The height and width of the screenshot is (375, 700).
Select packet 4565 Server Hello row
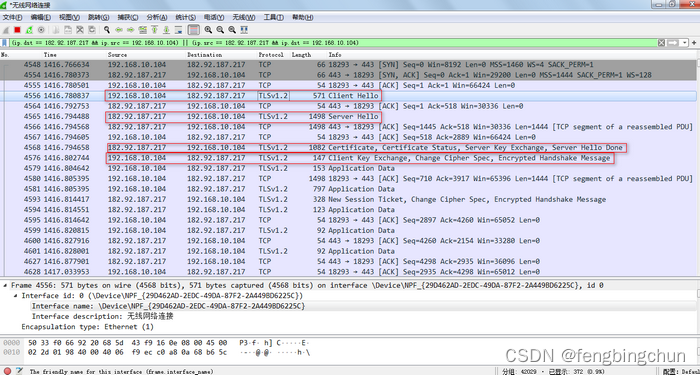[348, 117]
